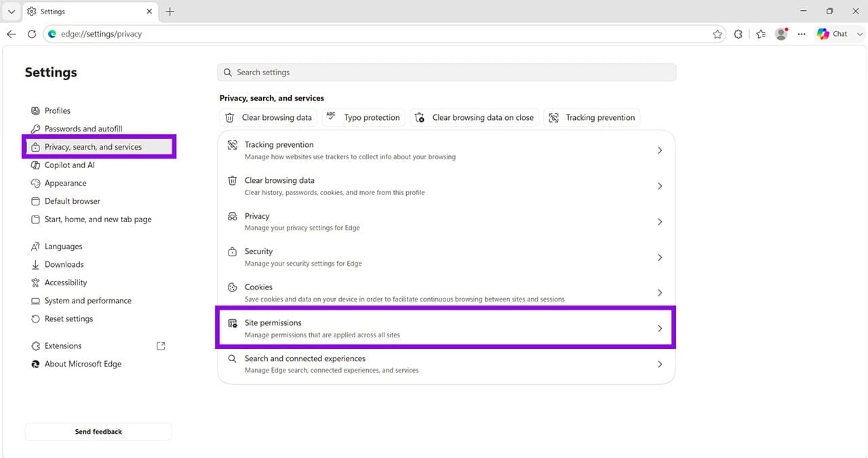
Task: Click the back arrow in browser toolbar
Action: (12, 34)
